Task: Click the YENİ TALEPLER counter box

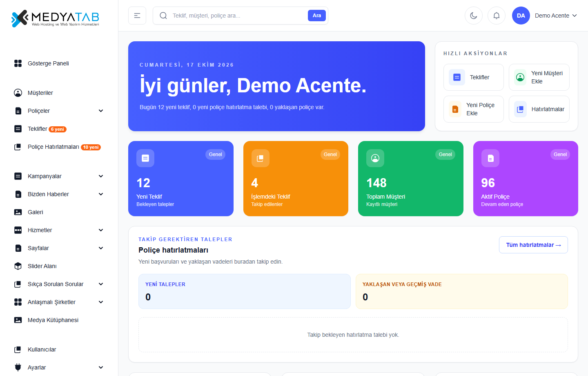Action: coord(245,291)
